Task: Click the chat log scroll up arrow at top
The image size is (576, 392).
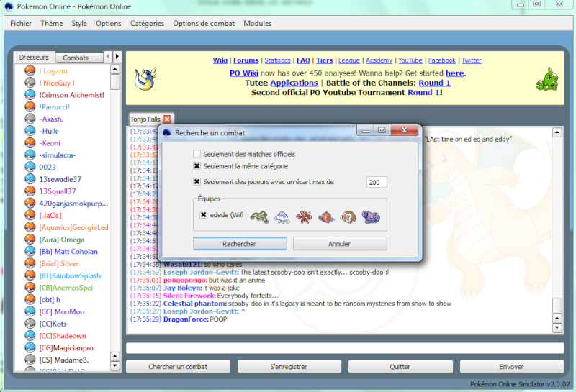Action: 557,132
